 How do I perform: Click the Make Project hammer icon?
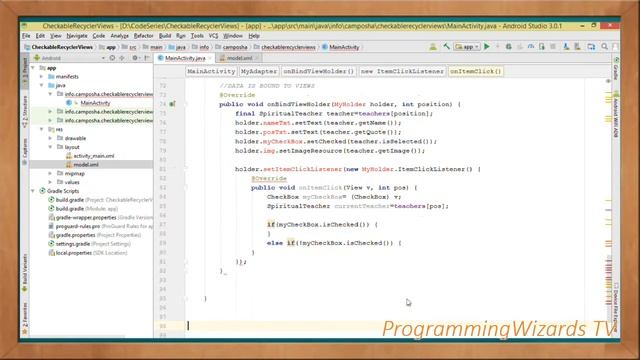[446, 47]
